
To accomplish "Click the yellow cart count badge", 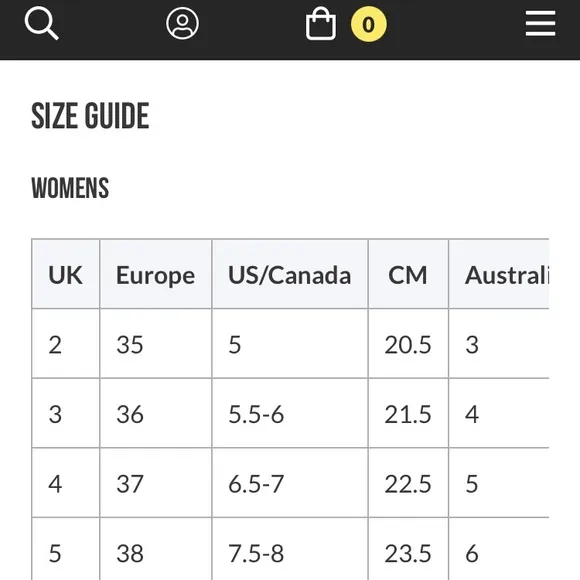I will click(368, 24).
